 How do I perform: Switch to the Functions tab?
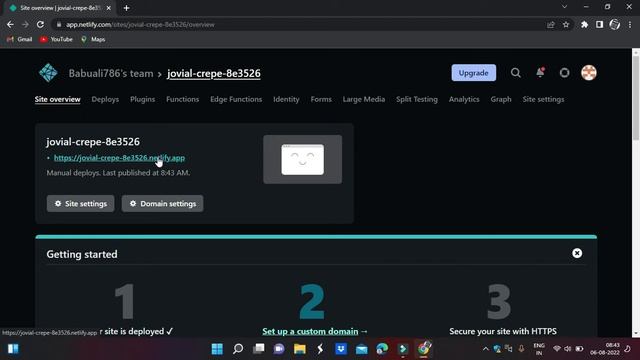click(182, 99)
